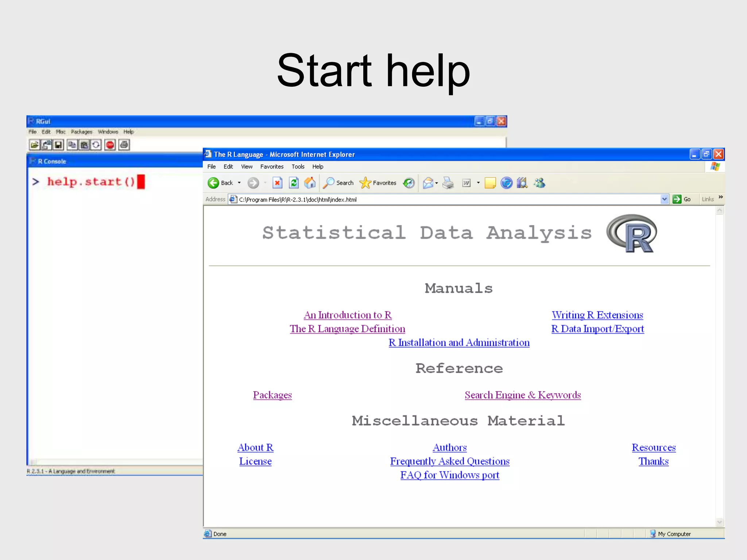747x560 pixels.
Task: Click the Save workspace floppy icon in RGui
Action: coord(58,145)
